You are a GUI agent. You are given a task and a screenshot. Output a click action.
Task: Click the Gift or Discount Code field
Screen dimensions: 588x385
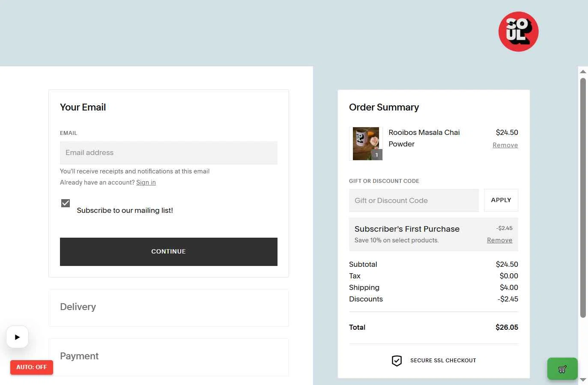click(414, 200)
